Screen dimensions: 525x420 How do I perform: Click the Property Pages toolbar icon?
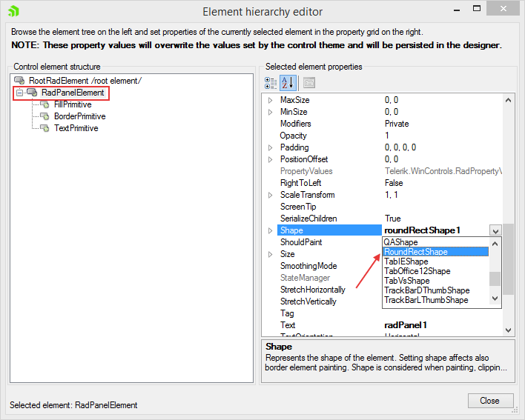309,83
